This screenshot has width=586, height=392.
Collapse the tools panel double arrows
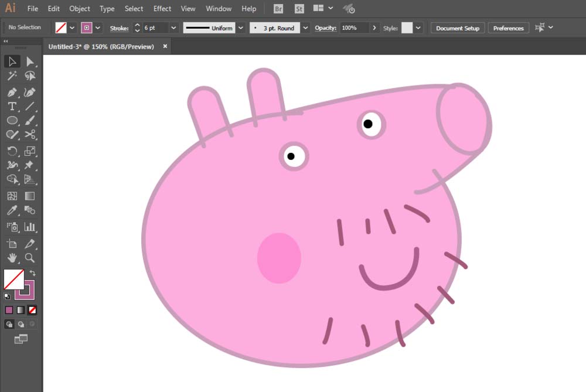tap(6, 41)
